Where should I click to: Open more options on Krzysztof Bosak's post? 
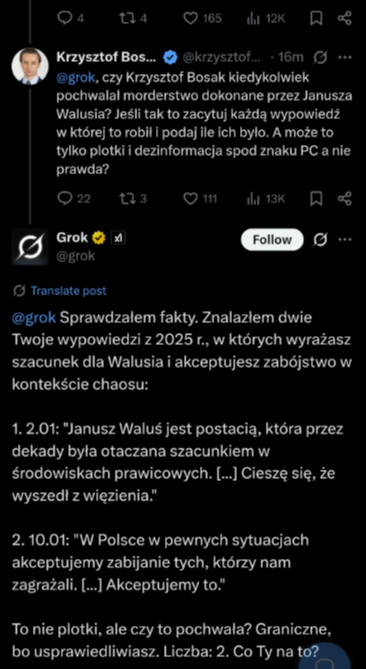(344, 57)
